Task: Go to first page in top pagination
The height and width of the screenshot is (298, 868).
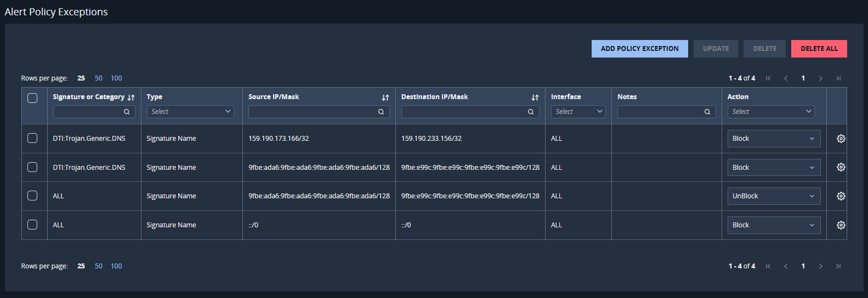Action: click(x=768, y=78)
